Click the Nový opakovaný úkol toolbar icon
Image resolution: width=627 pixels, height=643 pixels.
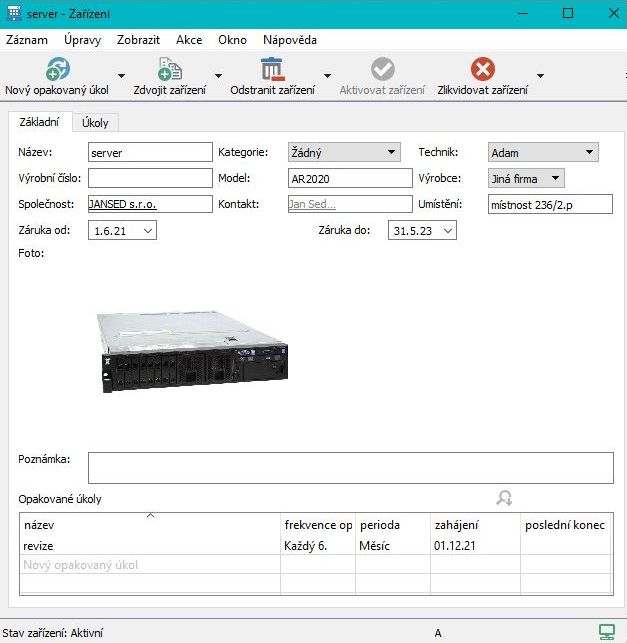tap(58, 69)
